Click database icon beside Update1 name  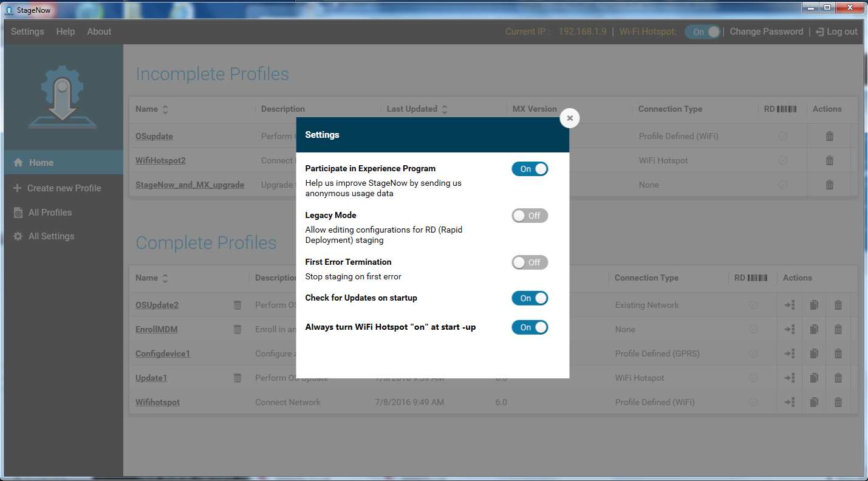coord(238,378)
